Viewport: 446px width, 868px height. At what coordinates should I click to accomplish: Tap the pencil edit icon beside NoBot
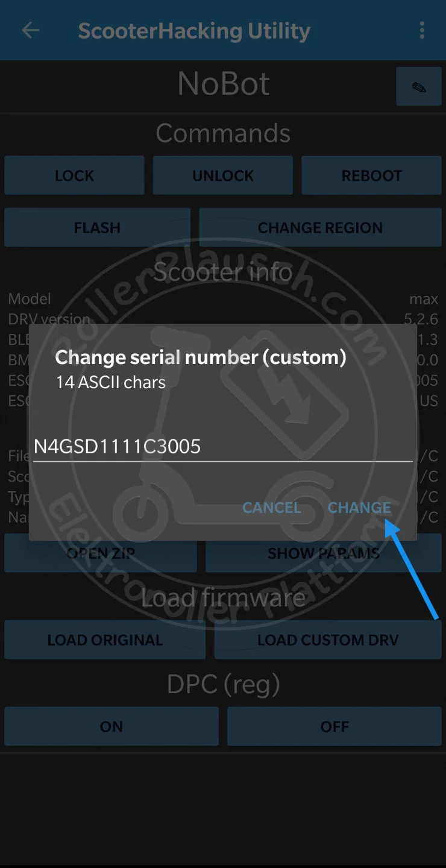coord(419,87)
